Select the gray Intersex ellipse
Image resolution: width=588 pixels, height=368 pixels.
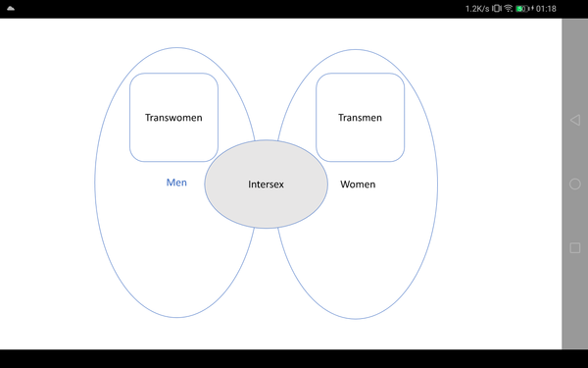coord(267,184)
